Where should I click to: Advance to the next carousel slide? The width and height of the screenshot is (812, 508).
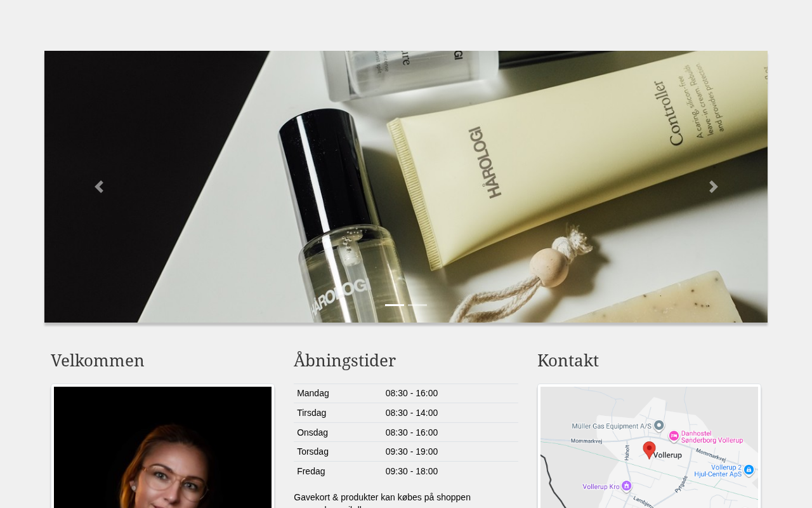(x=713, y=187)
